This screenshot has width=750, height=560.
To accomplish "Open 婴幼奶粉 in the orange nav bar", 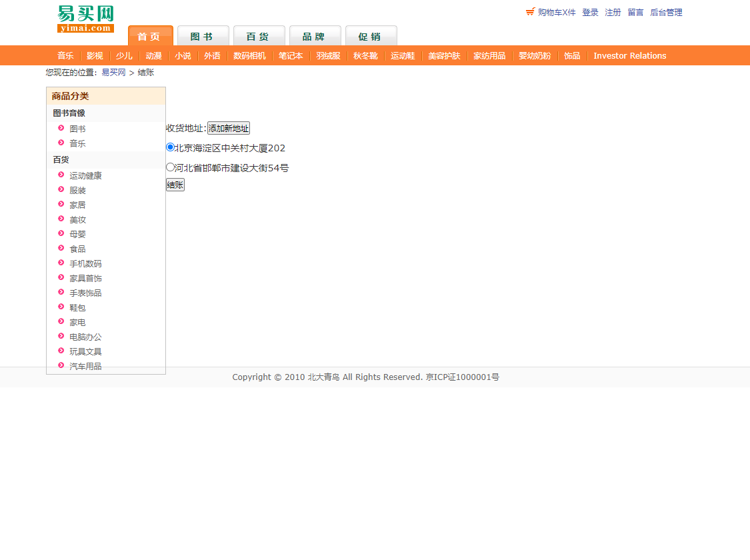I will pyautogui.click(x=535, y=56).
